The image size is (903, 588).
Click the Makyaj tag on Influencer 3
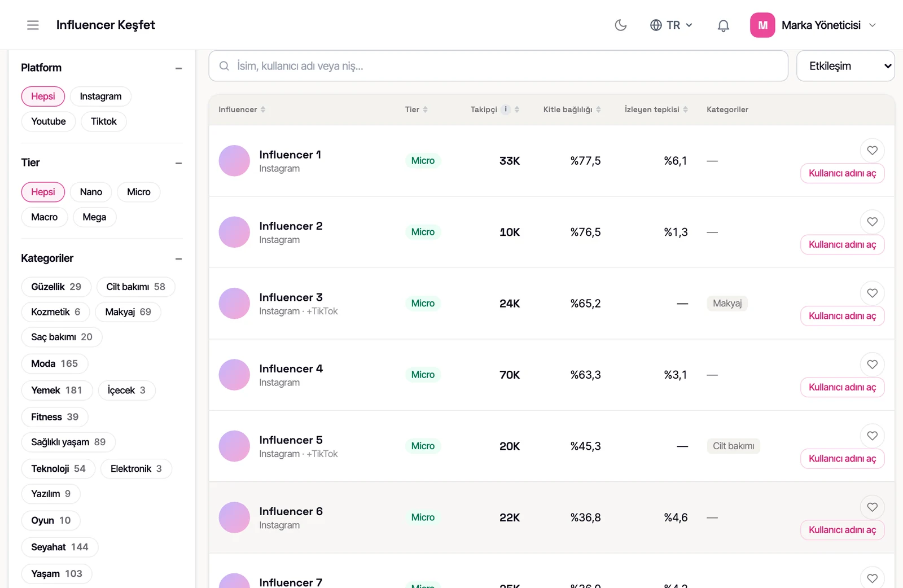click(x=727, y=304)
